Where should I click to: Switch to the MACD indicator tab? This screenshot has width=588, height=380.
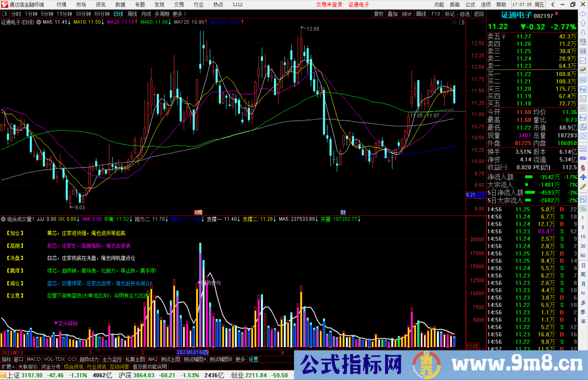click(x=33, y=359)
